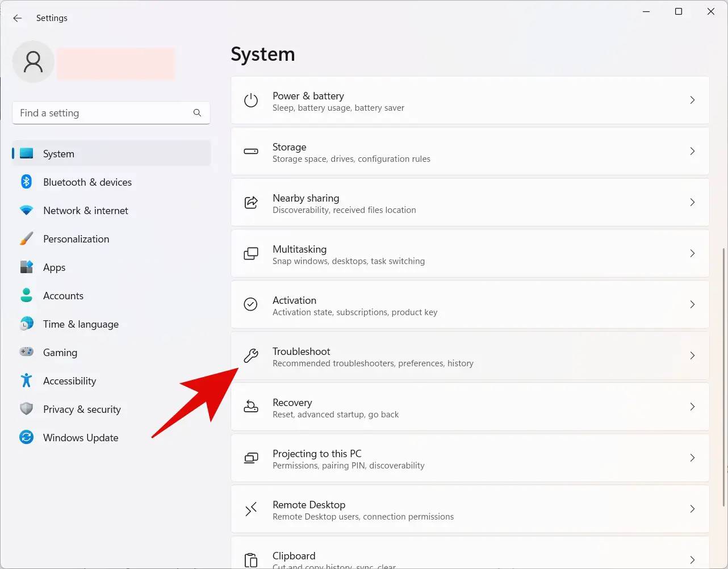Click 'Discoverability, received files location' text

pyautogui.click(x=344, y=210)
